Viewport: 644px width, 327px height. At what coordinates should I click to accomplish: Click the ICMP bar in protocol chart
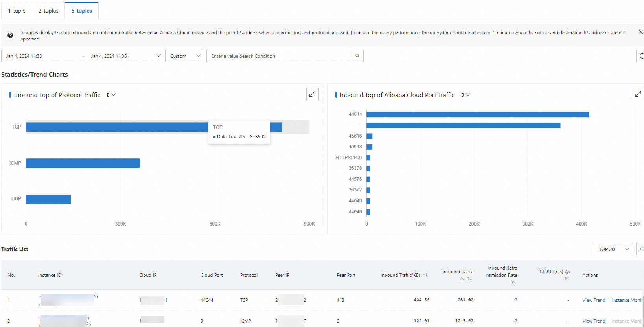pyautogui.click(x=83, y=163)
